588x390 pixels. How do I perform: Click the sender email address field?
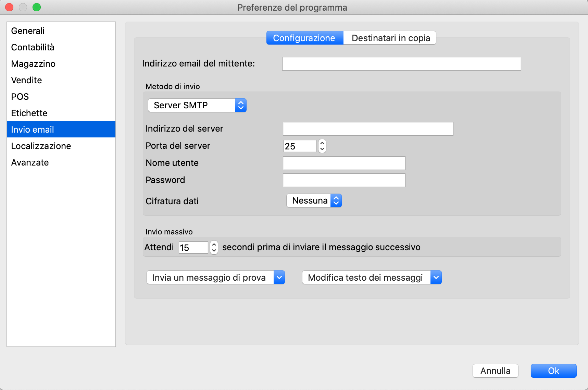tap(401, 64)
